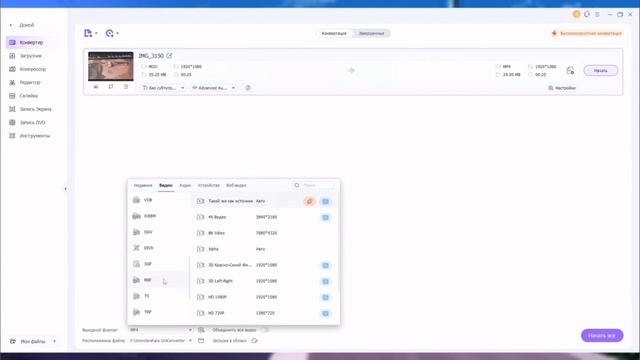The width and height of the screenshot is (640, 360).
Task: Toggle High Speed Conversion at top right
Action: tap(587, 33)
